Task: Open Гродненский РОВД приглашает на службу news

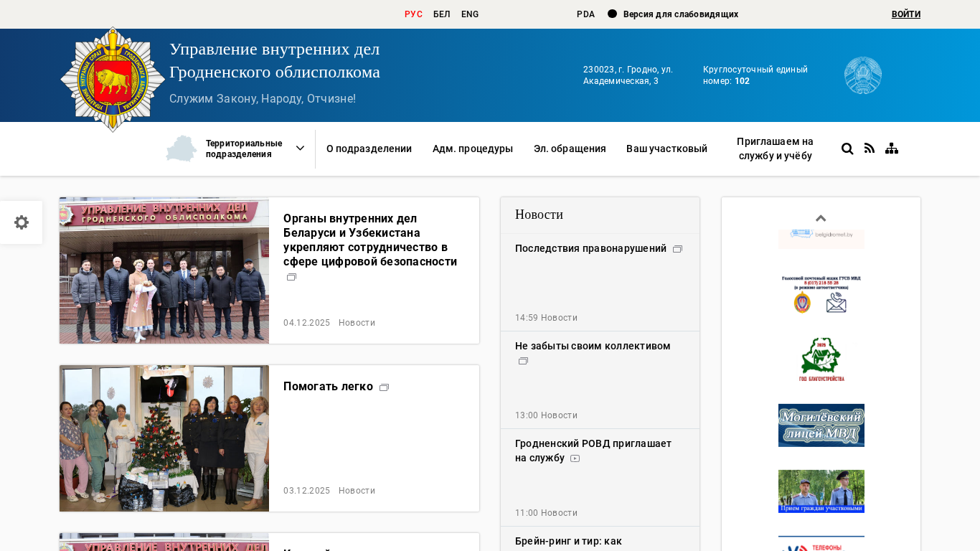Action: click(593, 451)
